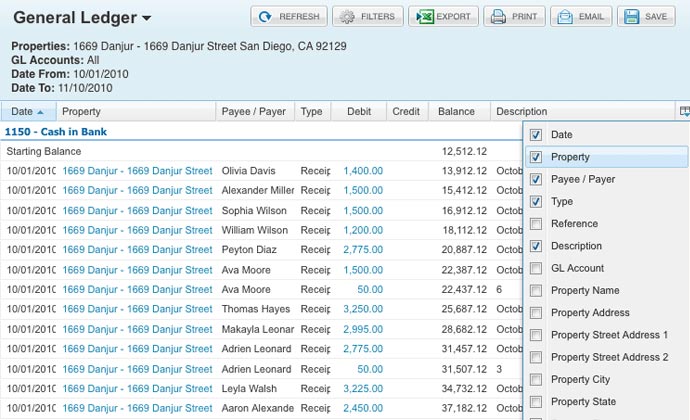Viewport: 690px width, 420px height.
Task: Click the column chooser icon beside Description
Action: (684, 111)
